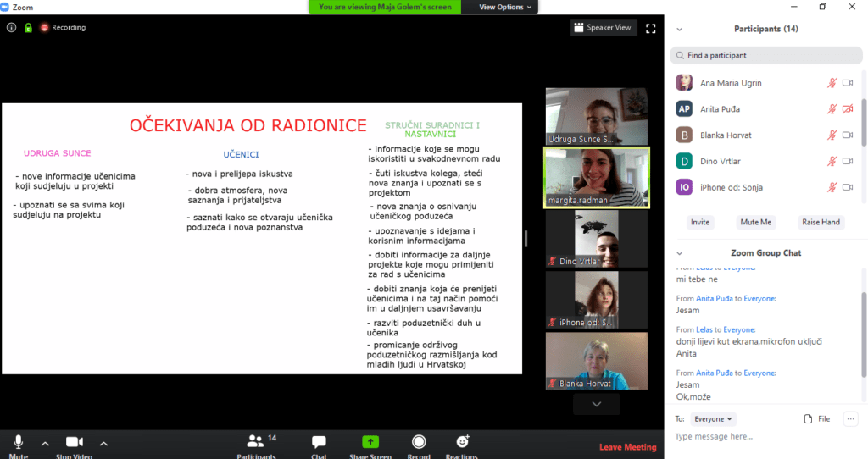This screenshot has width=868, height=459.
Task: Click the Invite button
Action: point(699,223)
